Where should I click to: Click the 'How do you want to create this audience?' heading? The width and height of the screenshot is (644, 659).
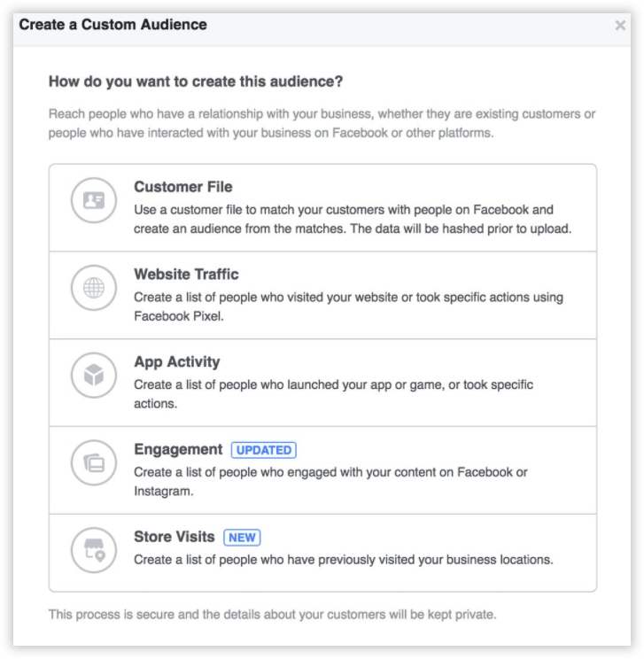[196, 81]
